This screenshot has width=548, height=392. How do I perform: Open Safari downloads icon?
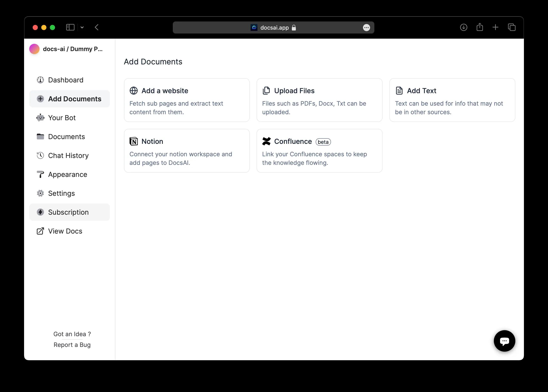(x=463, y=27)
